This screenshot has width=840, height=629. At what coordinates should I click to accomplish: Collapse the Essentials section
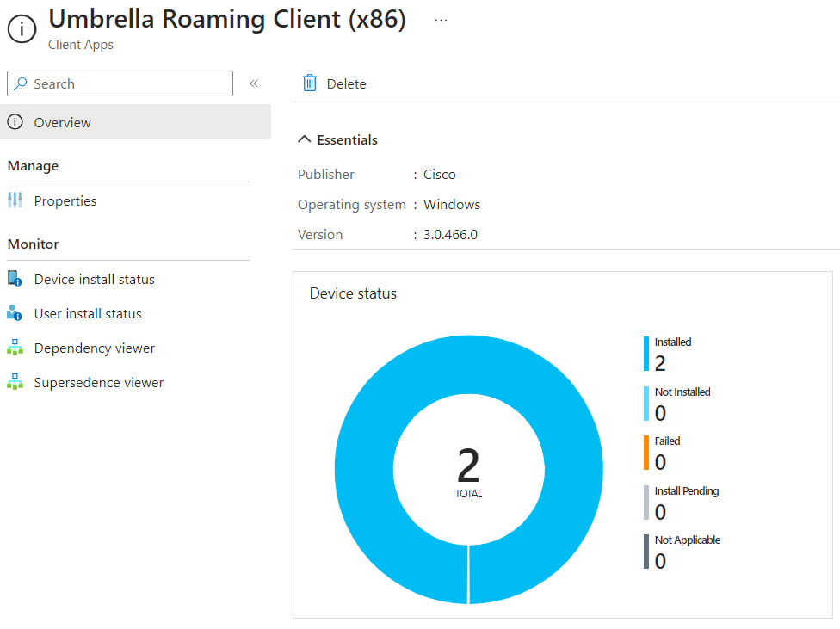305,139
